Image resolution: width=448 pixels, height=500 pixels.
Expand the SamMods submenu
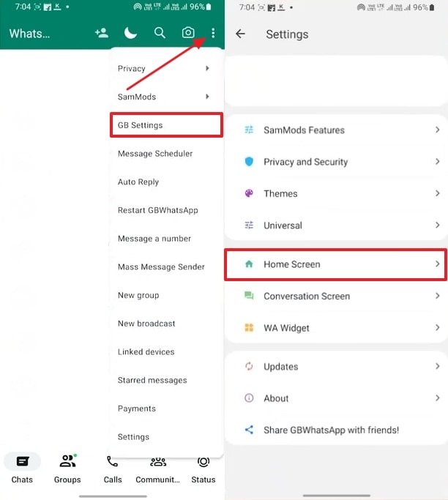(x=164, y=97)
